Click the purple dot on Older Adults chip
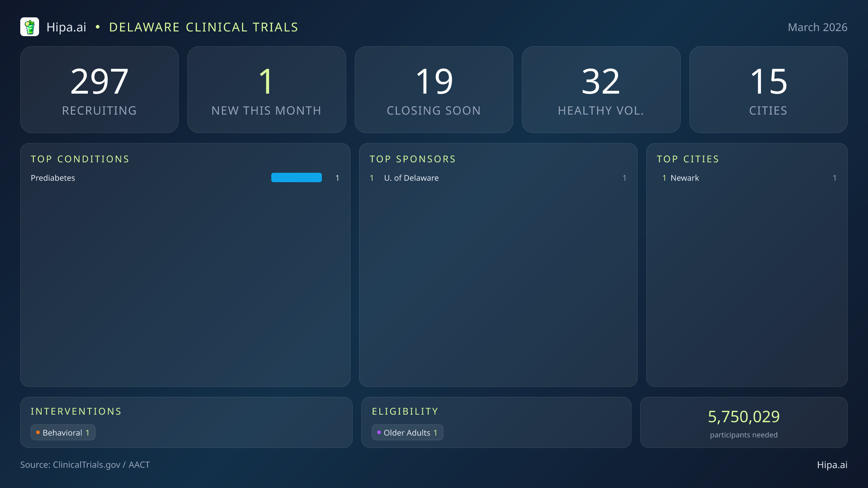The height and width of the screenshot is (488, 868). point(379,432)
